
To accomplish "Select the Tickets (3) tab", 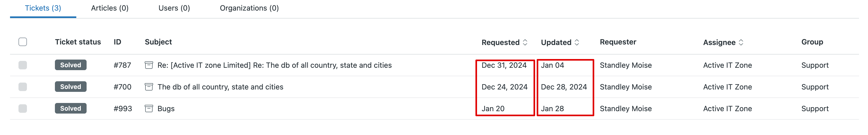I will coord(43,8).
